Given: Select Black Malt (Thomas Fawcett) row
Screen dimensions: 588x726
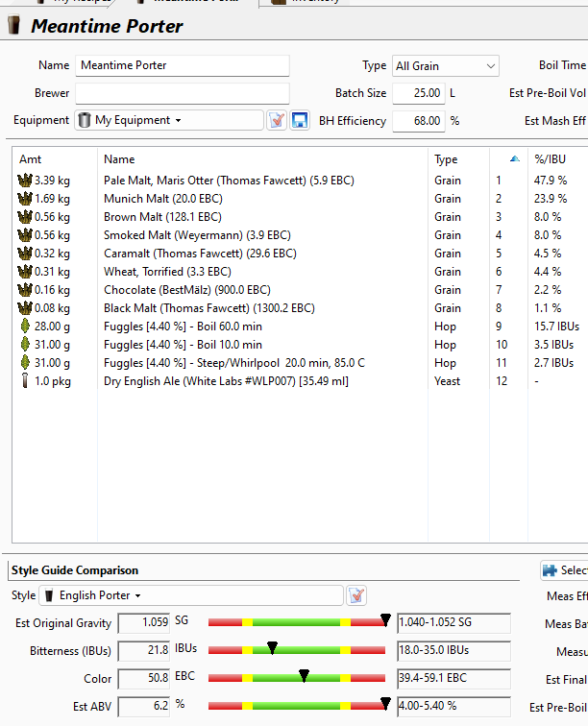Looking at the screenshot, I should [x=300, y=308].
